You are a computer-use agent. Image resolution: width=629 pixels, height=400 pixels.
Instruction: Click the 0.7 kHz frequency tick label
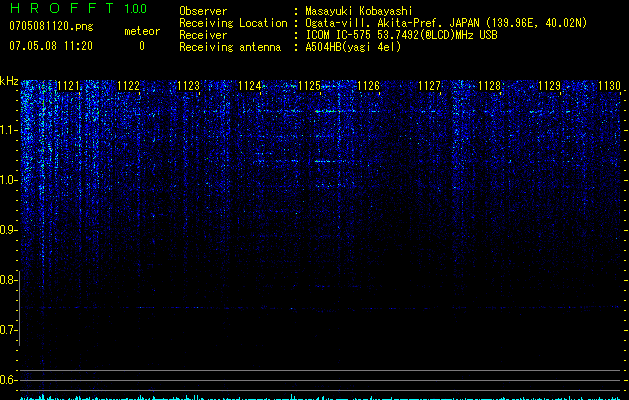(x=8, y=330)
